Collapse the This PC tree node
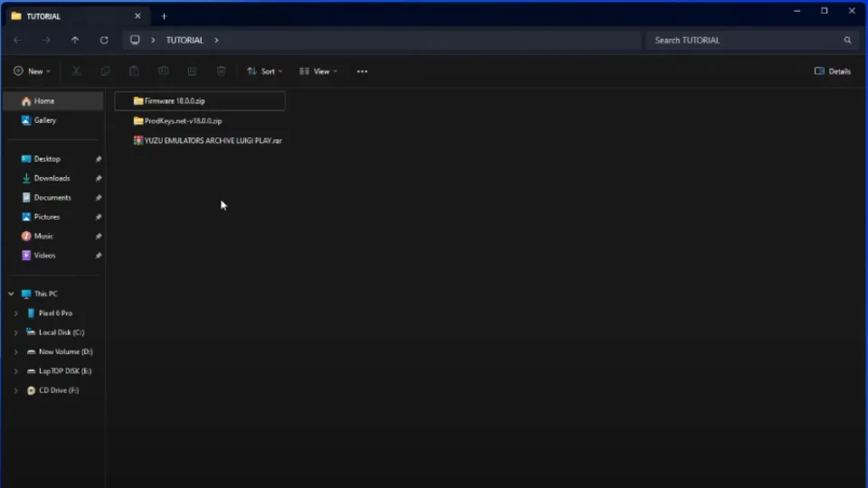Viewport: 868px width, 488px height. tap(11, 294)
